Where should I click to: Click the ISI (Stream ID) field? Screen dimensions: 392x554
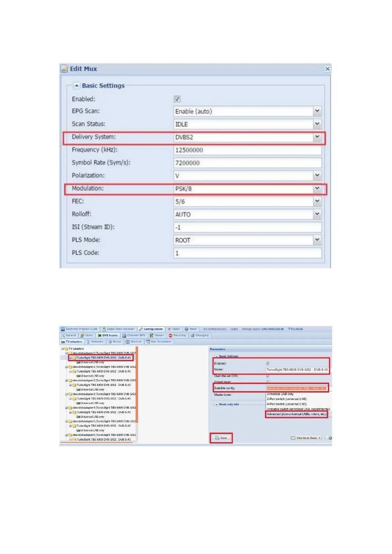[248, 227]
